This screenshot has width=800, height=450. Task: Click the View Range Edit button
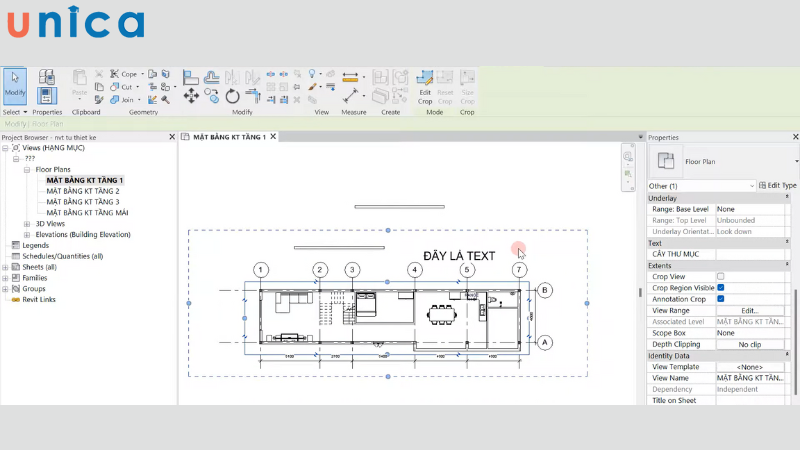click(749, 311)
